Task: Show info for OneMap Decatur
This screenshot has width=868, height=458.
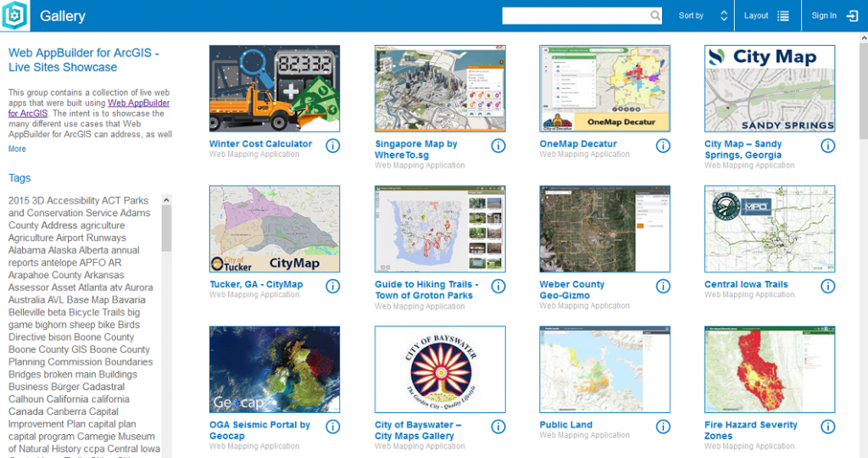Action: click(x=663, y=146)
